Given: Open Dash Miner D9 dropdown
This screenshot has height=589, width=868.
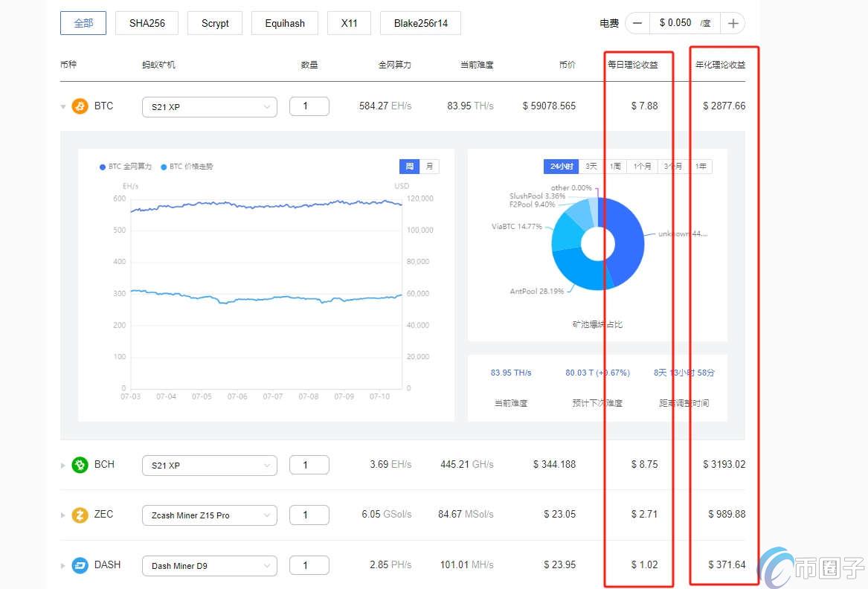Looking at the screenshot, I should (x=210, y=566).
